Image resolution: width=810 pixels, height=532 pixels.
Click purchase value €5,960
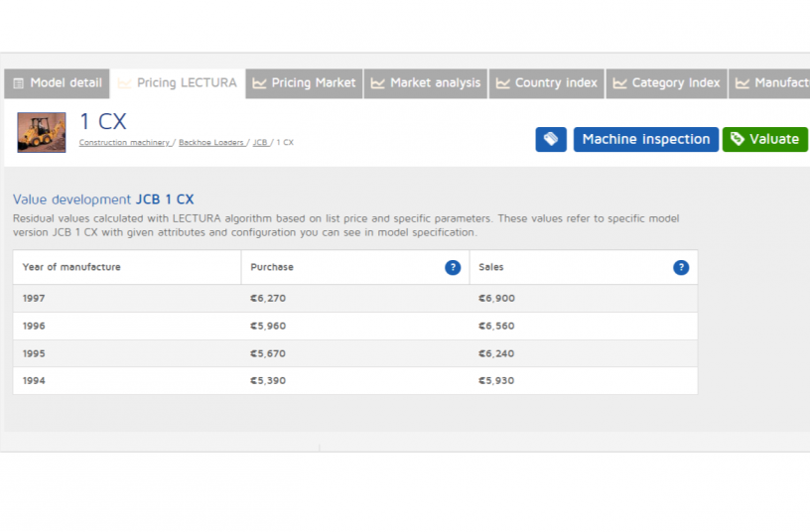pyautogui.click(x=268, y=326)
